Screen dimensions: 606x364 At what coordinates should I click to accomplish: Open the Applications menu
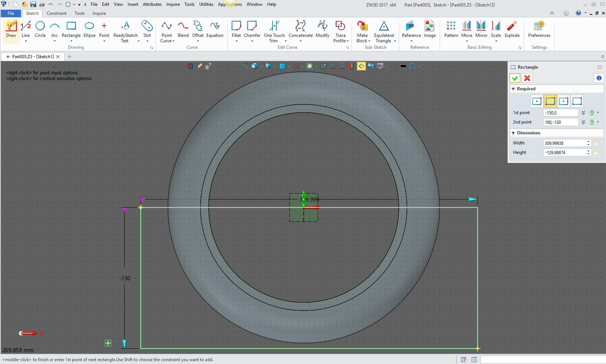[x=230, y=4]
